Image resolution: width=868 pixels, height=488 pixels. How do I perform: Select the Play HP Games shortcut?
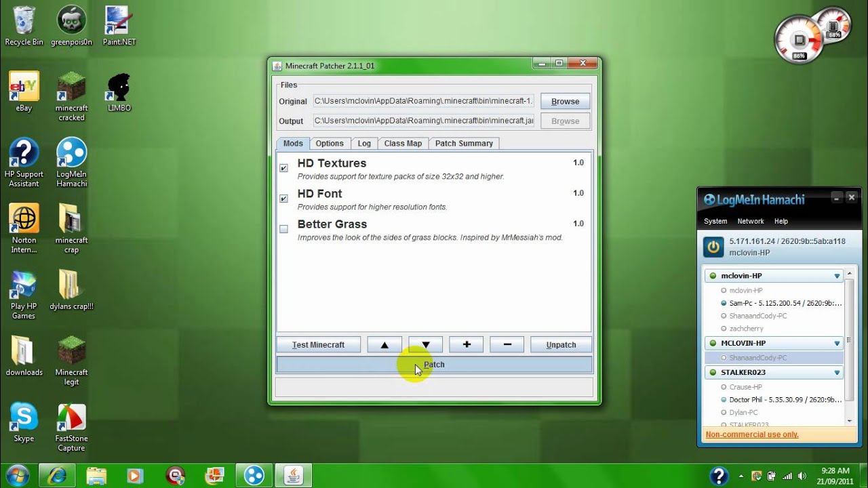click(x=24, y=295)
